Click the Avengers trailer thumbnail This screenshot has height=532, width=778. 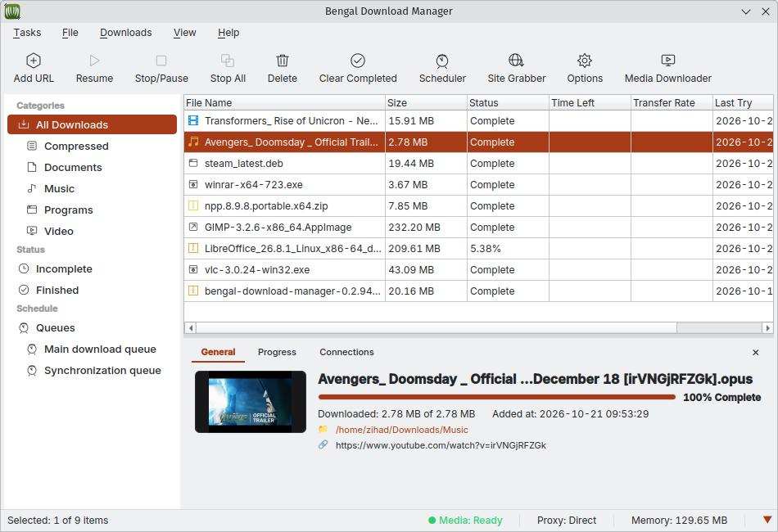pos(251,402)
